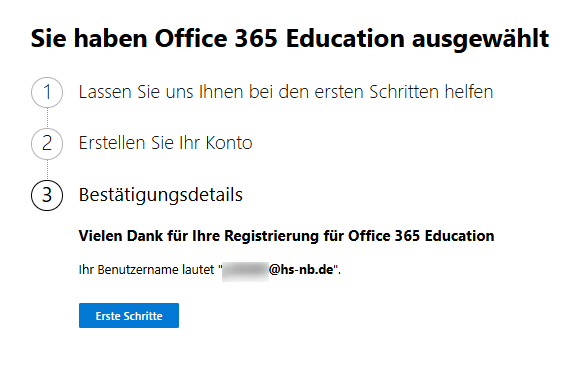The width and height of the screenshot is (569, 375).
Task: Click the @hs-nb.de domain text
Action: [301, 270]
